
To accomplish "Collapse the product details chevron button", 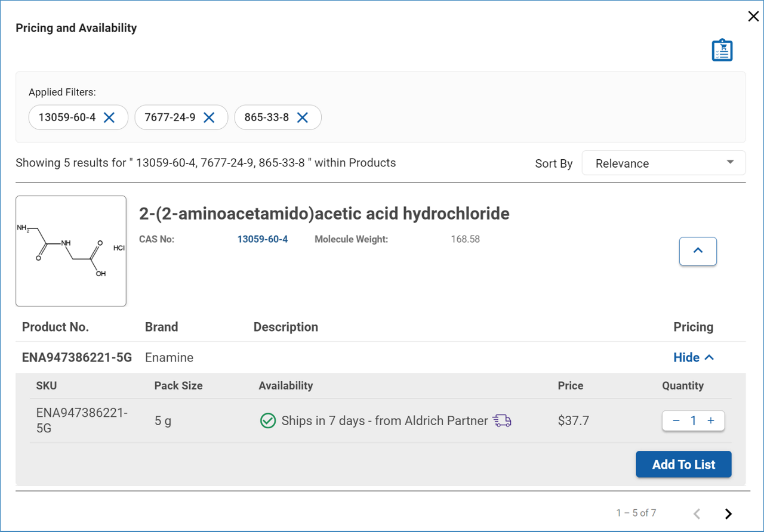I will pyautogui.click(x=698, y=251).
